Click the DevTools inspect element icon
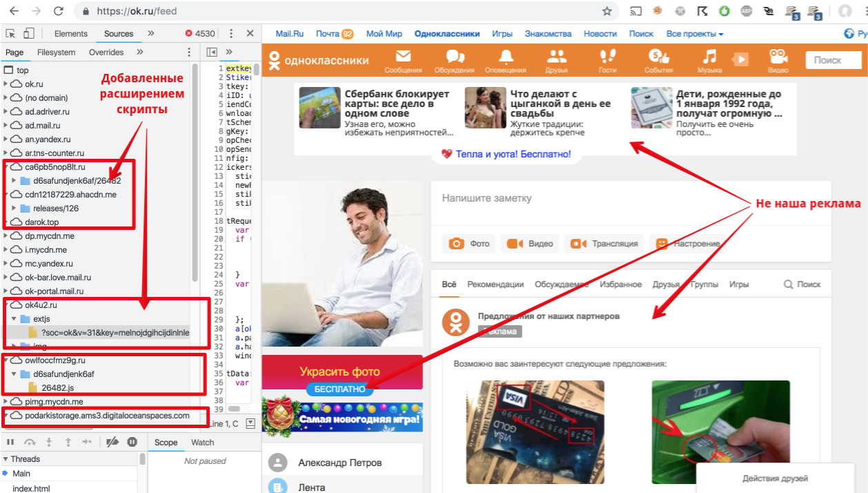 pos(11,33)
